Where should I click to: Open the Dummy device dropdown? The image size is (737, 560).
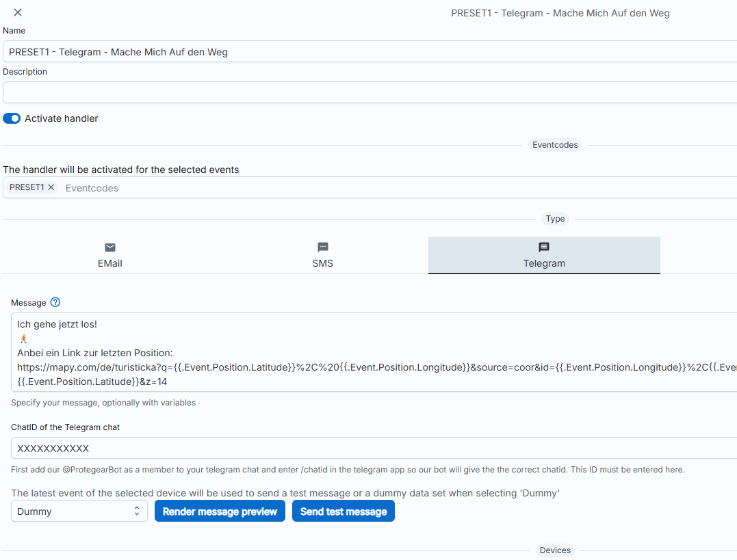(x=79, y=511)
